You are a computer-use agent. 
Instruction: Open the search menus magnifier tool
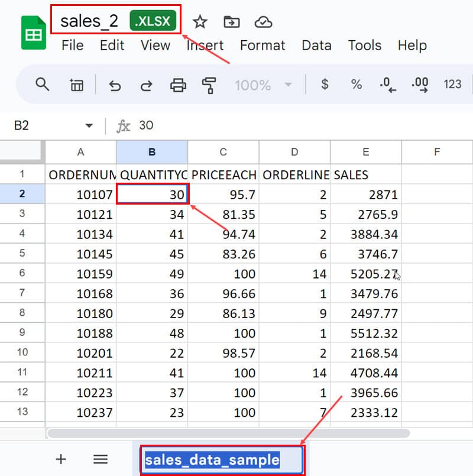coord(42,85)
